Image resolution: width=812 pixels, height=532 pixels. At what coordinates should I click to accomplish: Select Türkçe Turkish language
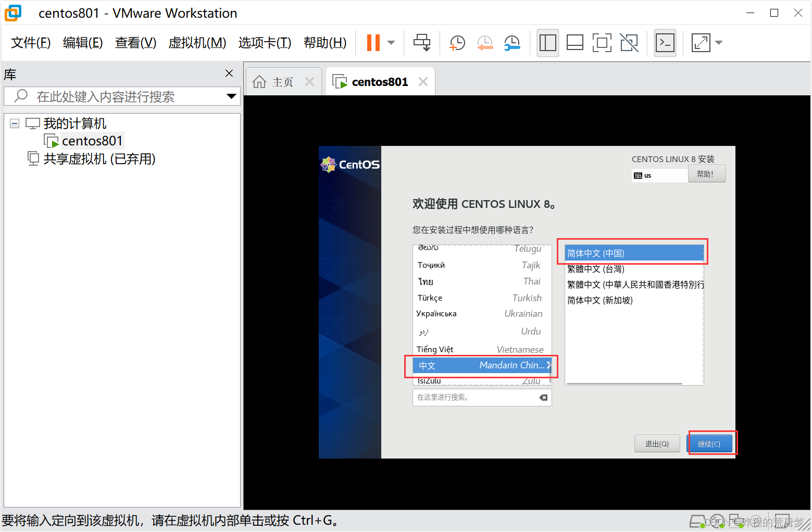coord(481,298)
